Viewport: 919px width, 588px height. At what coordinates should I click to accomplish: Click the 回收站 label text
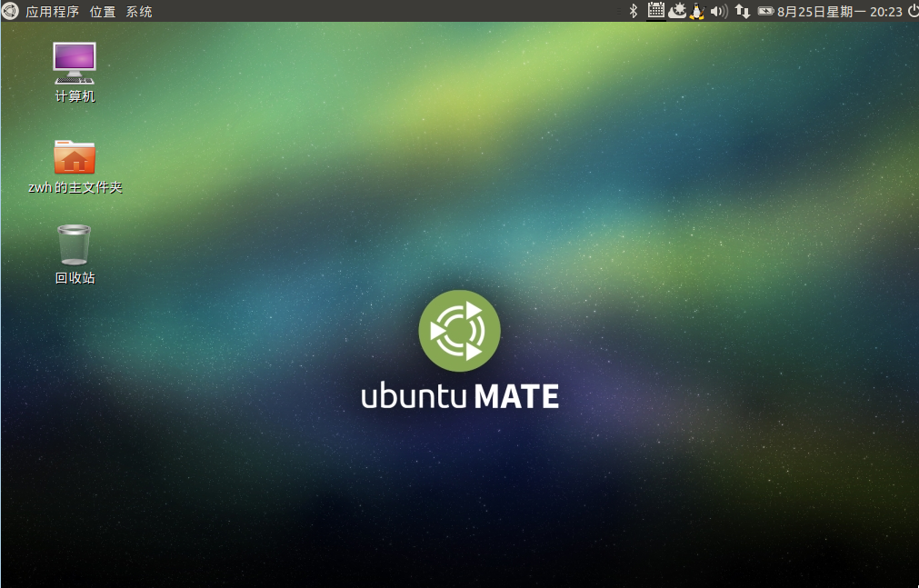(75, 278)
